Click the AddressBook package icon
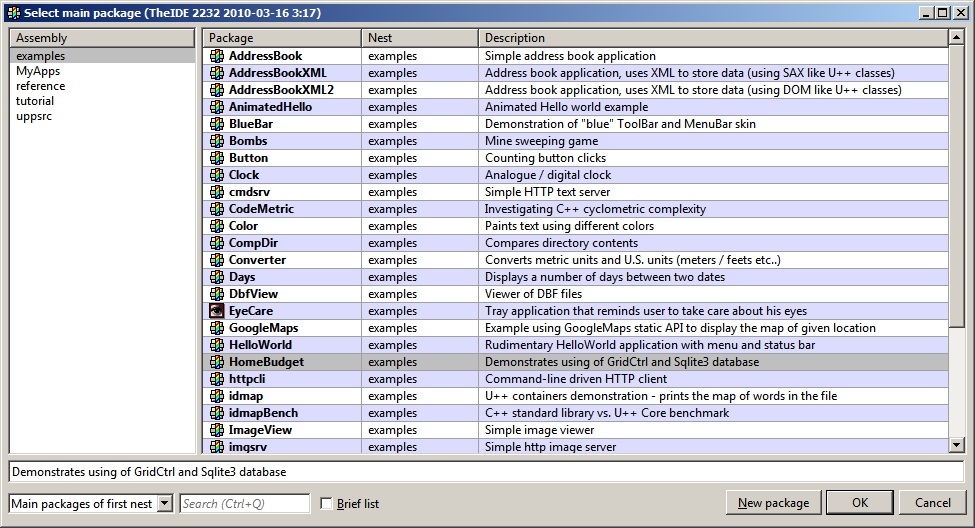 pos(217,56)
